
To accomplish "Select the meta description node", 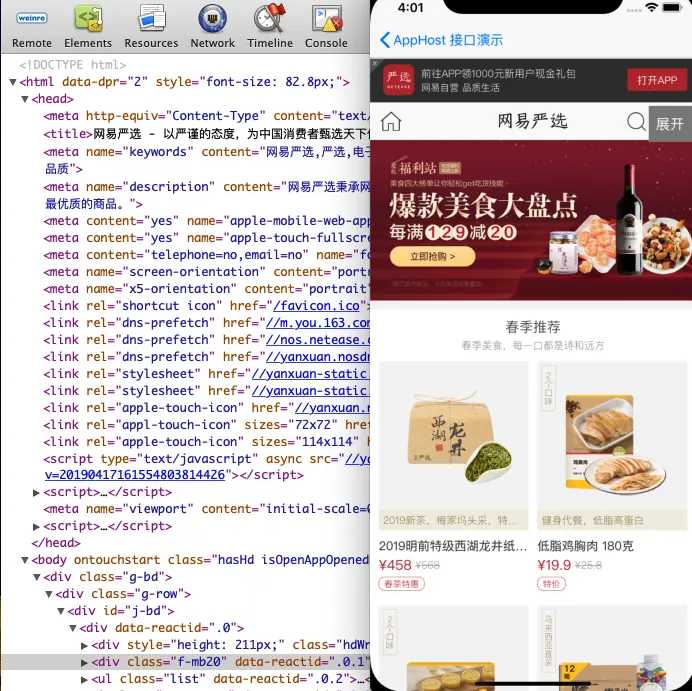I will coord(207,195).
